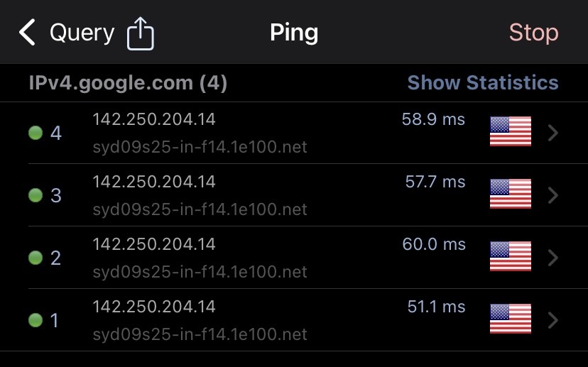588x367 pixels.
Task: Tap the US flag on ping 1
Action: point(511,319)
